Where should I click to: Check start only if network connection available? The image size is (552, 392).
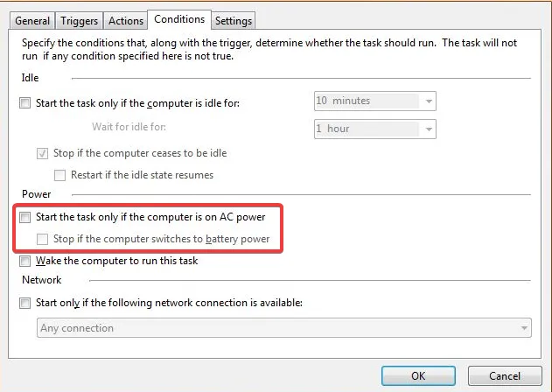[x=24, y=303]
